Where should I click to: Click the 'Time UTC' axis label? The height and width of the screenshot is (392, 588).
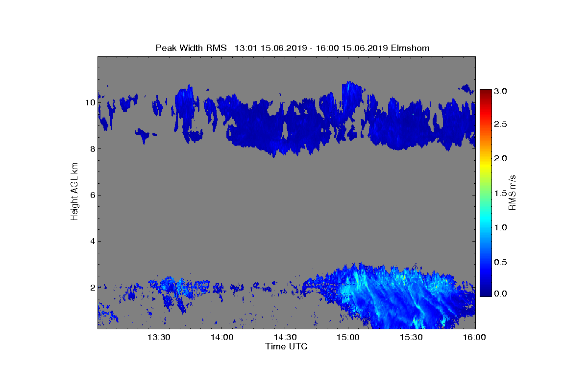click(287, 346)
